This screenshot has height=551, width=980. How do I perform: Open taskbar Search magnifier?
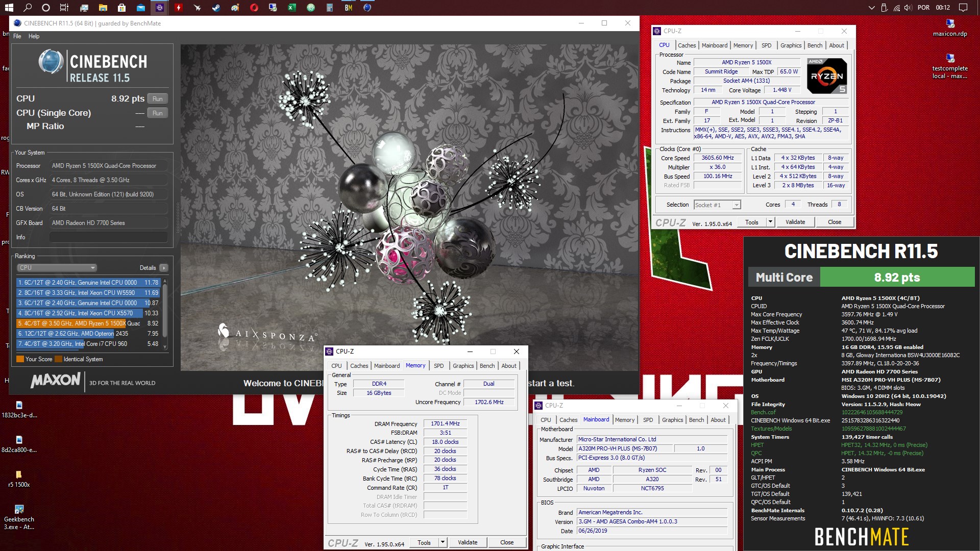tap(28, 8)
